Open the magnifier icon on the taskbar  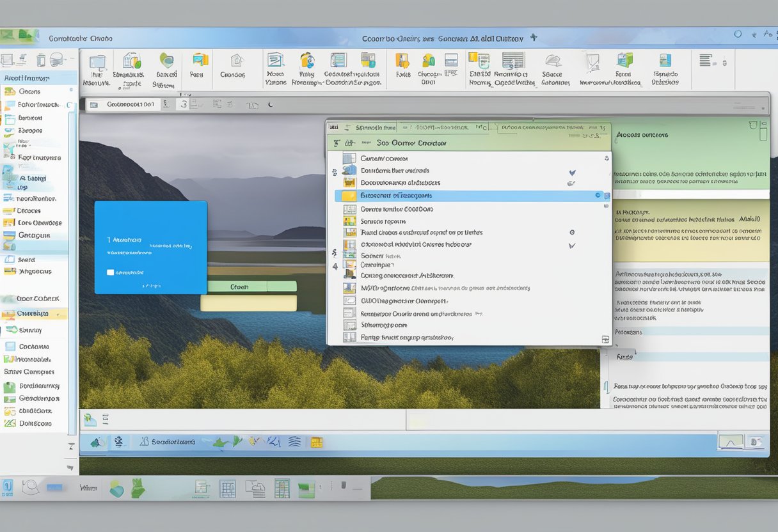pyautogui.click(x=30, y=488)
